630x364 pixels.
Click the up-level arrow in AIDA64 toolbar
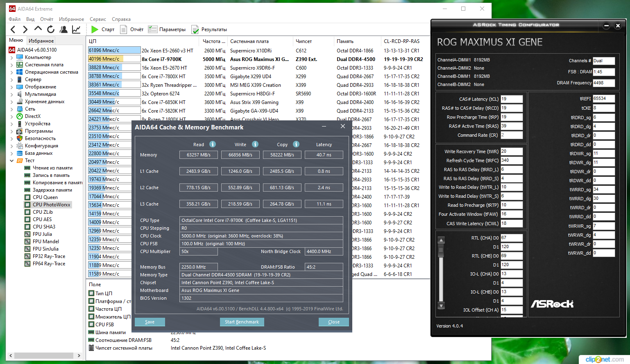click(38, 29)
